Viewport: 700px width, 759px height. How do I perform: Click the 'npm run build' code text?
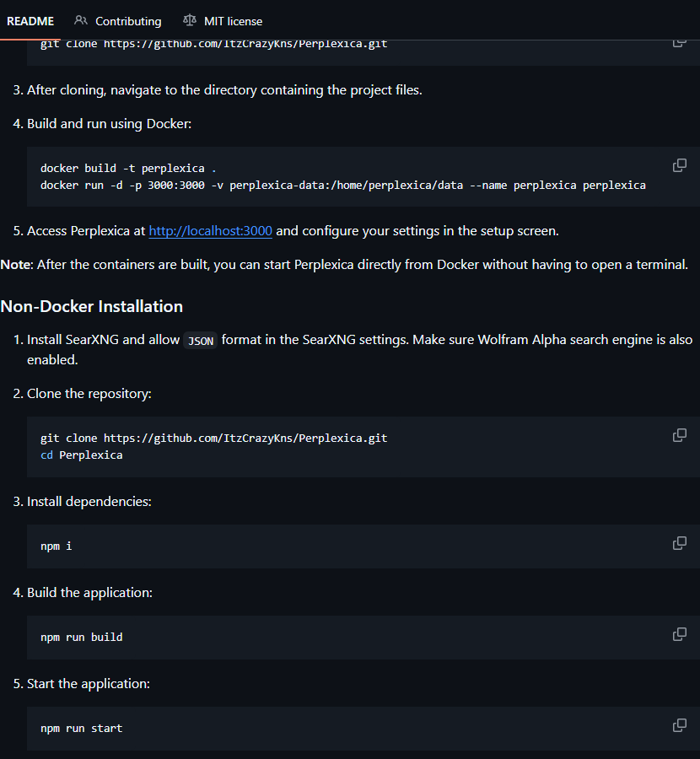coord(82,637)
